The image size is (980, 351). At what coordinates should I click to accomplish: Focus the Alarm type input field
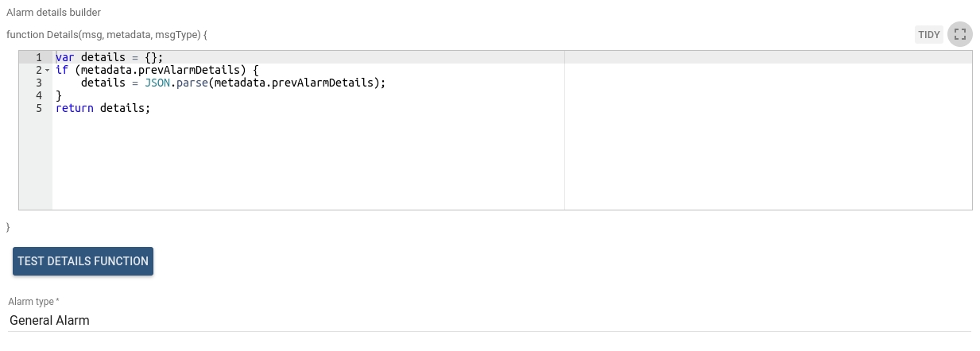pos(490,321)
